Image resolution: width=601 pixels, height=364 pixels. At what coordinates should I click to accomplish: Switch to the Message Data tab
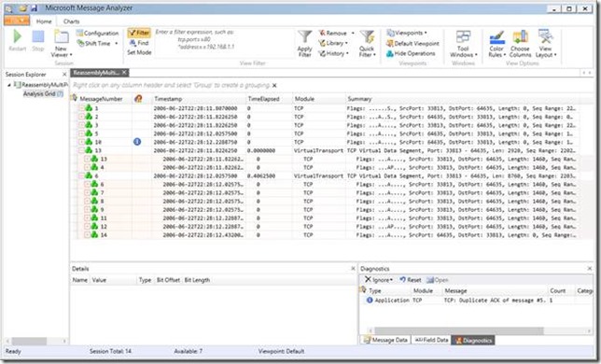[x=385, y=340]
